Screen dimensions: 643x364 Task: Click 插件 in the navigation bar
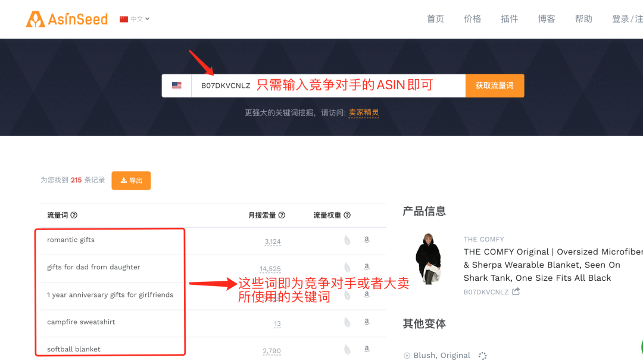point(509,18)
